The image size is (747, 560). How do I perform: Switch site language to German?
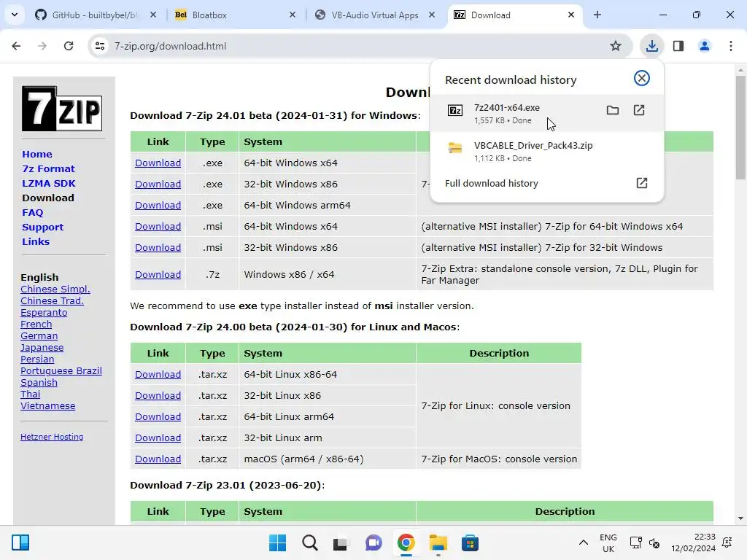(39, 335)
